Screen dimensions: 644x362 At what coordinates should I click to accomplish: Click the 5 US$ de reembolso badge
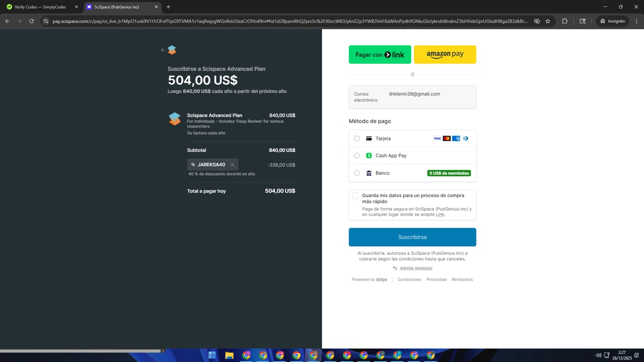pos(449,173)
